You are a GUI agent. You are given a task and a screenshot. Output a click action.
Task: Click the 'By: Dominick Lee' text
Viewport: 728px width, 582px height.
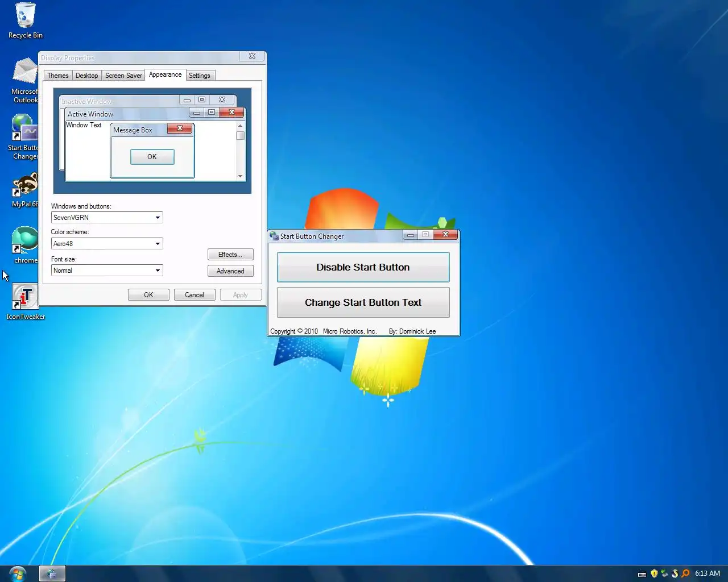pos(412,331)
